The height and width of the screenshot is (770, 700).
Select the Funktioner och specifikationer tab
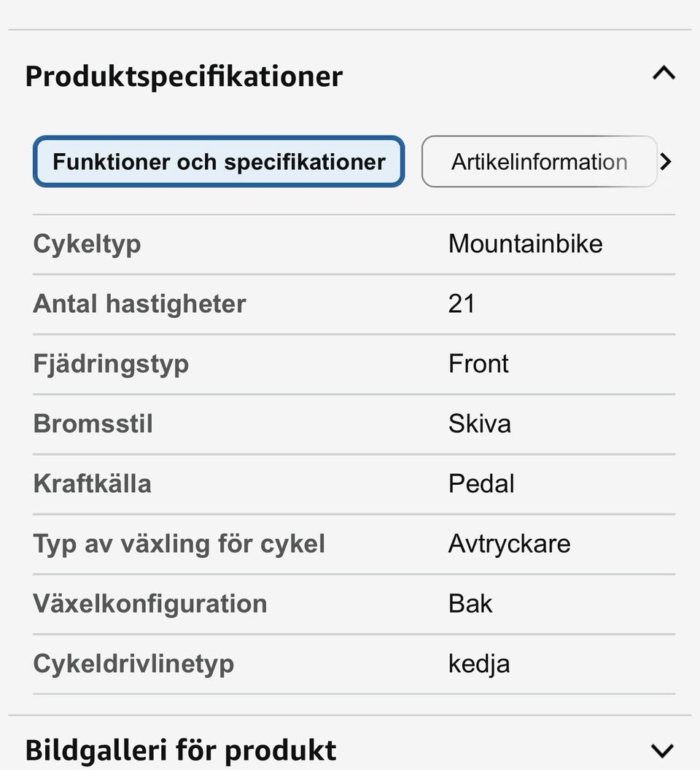(219, 161)
